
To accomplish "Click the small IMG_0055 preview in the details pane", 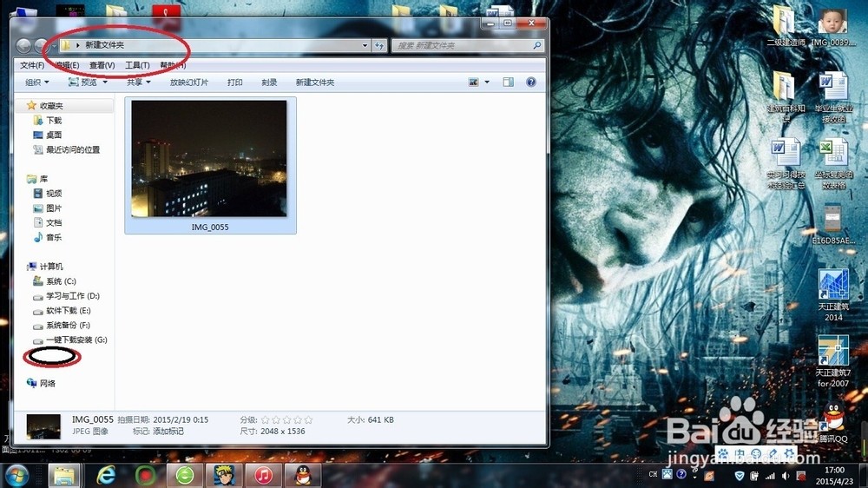I will (43, 426).
